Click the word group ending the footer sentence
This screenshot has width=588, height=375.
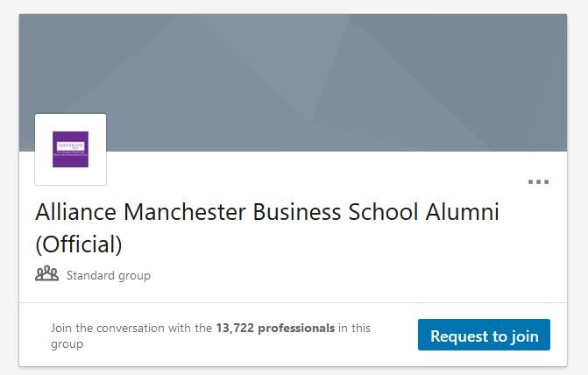[67, 344]
